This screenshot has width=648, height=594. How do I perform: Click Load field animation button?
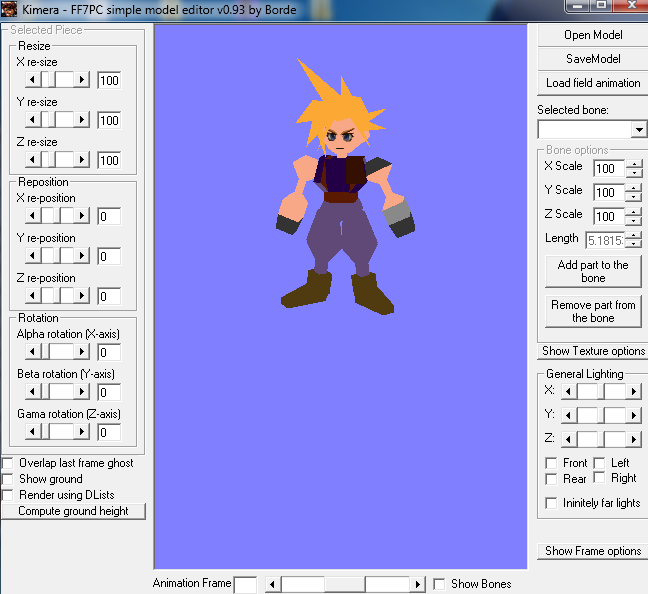(x=593, y=83)
